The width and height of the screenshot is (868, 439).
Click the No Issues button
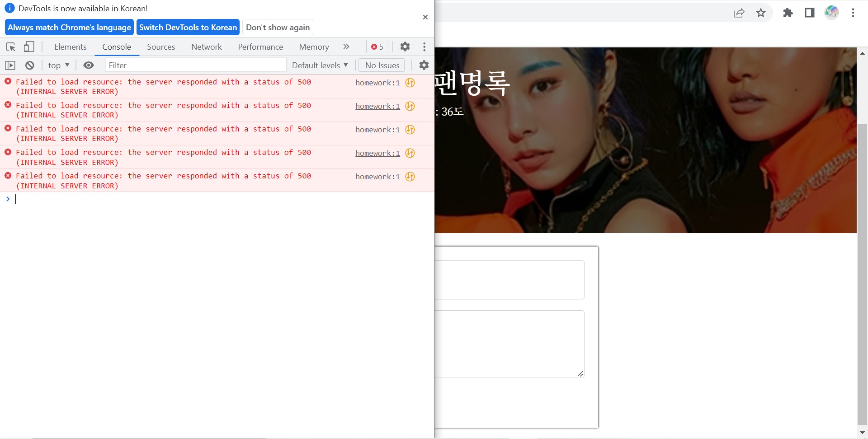coord(382,65)
